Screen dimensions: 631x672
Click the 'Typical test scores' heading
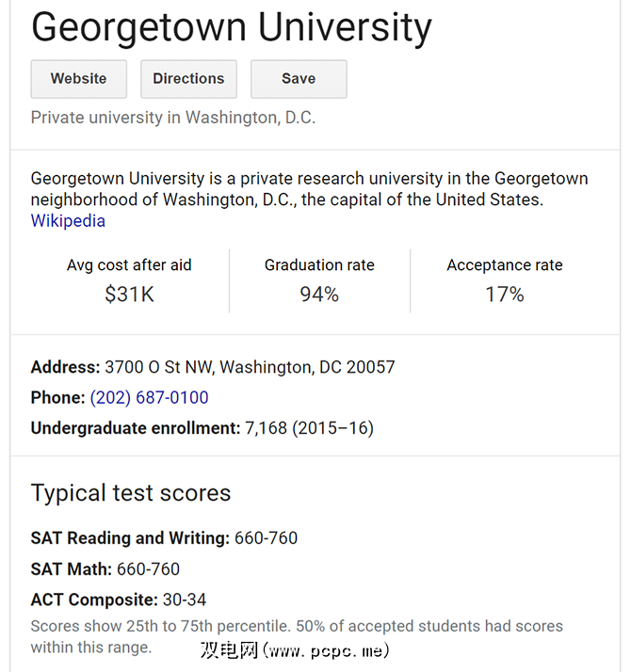[x=131, y=493]
